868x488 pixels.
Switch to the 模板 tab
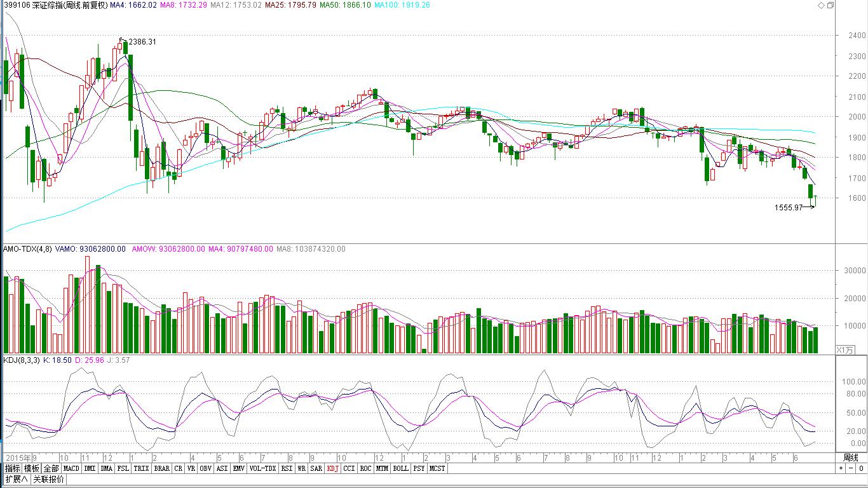[x=32, y=468]
